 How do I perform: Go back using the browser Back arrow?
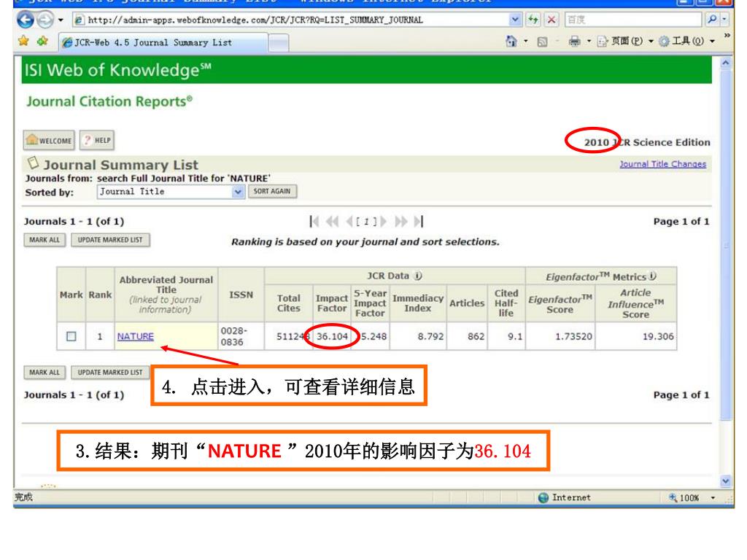(26, 20)
